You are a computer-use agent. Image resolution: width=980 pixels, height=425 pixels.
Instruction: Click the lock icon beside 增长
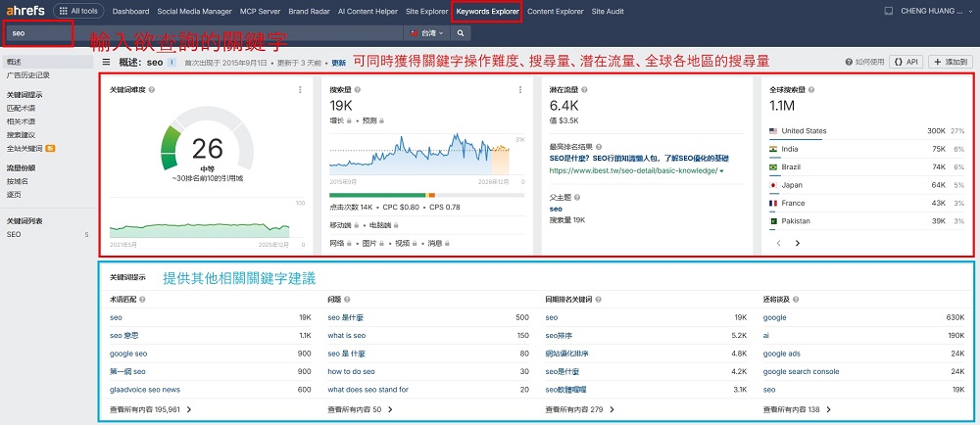click(349, 120)
